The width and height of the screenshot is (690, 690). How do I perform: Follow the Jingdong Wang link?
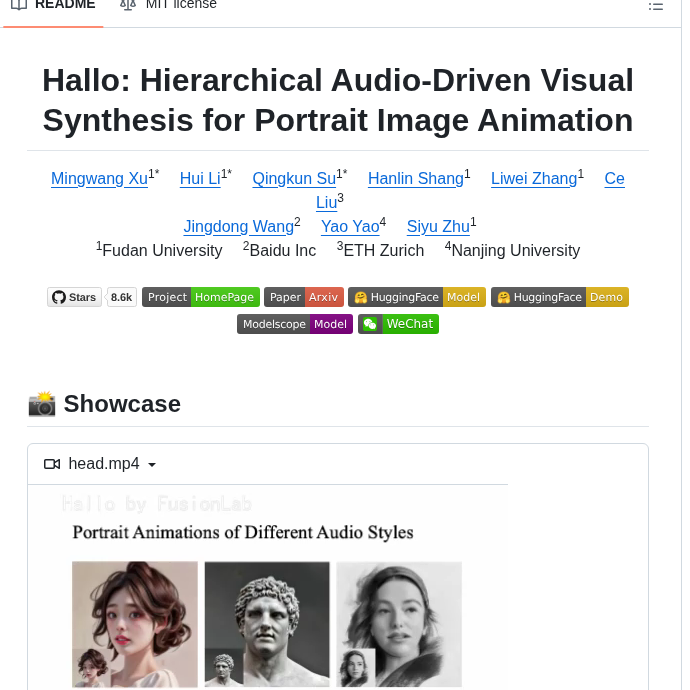238,227
